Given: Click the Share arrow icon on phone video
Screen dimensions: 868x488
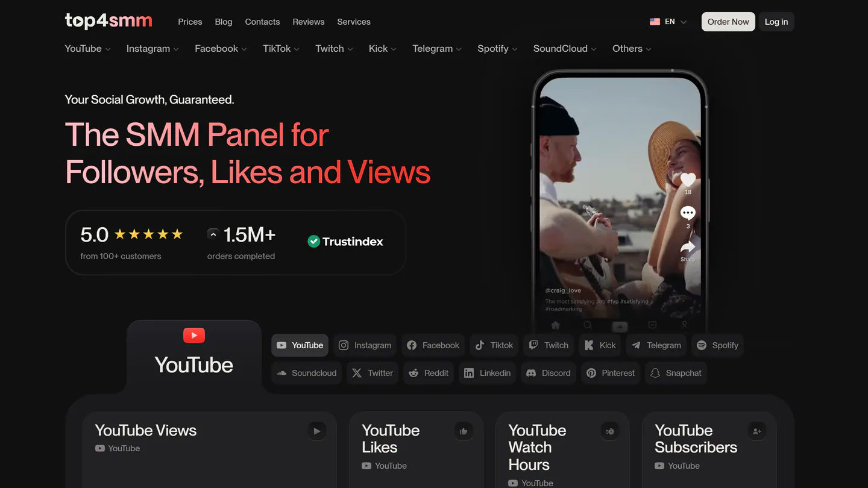Looking at the screenshot, I should 688,247.
